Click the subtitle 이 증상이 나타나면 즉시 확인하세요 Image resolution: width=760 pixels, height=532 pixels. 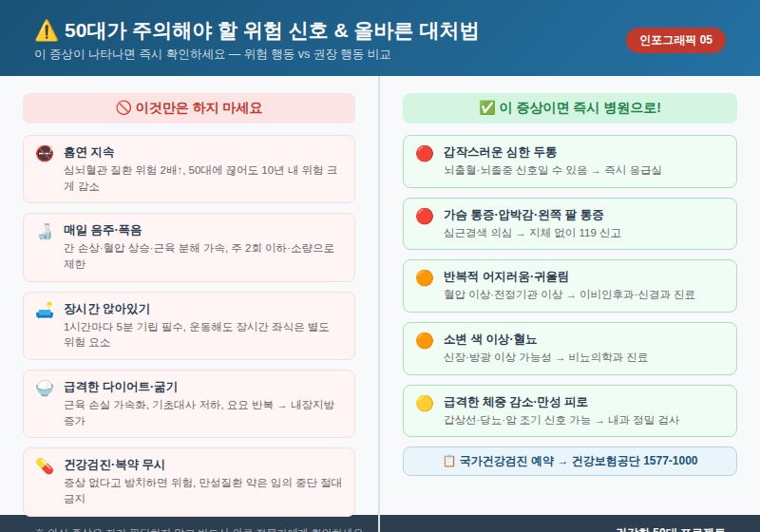129,54
